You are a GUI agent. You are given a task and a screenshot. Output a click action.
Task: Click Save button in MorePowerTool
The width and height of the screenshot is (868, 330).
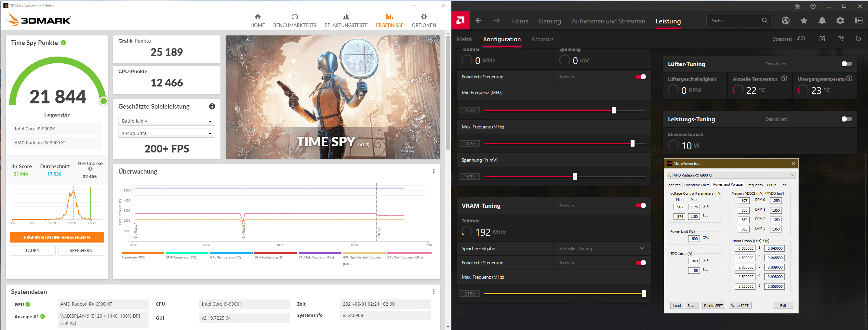[691, 306]
